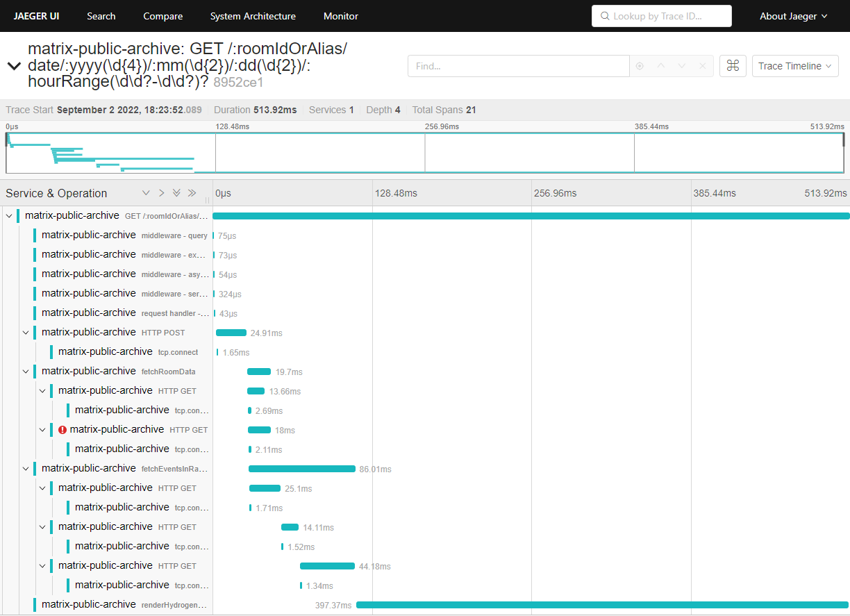Click the fetchRoomData 19.7ms span bar

259,372
